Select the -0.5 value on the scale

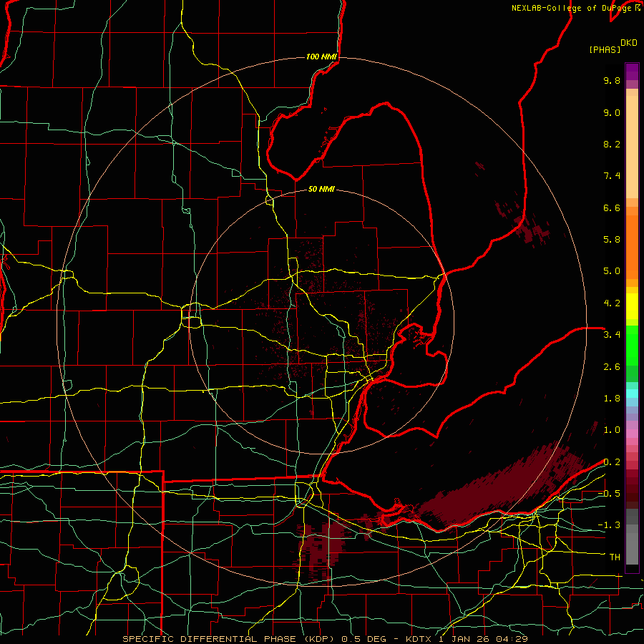609,494
